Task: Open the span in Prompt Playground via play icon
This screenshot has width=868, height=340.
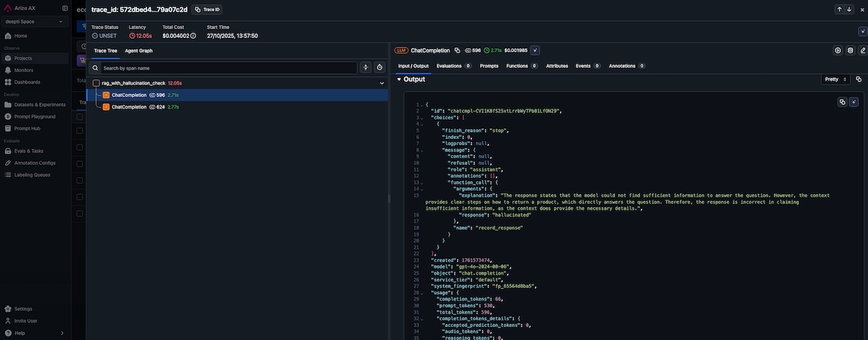Action: point(838,50)
